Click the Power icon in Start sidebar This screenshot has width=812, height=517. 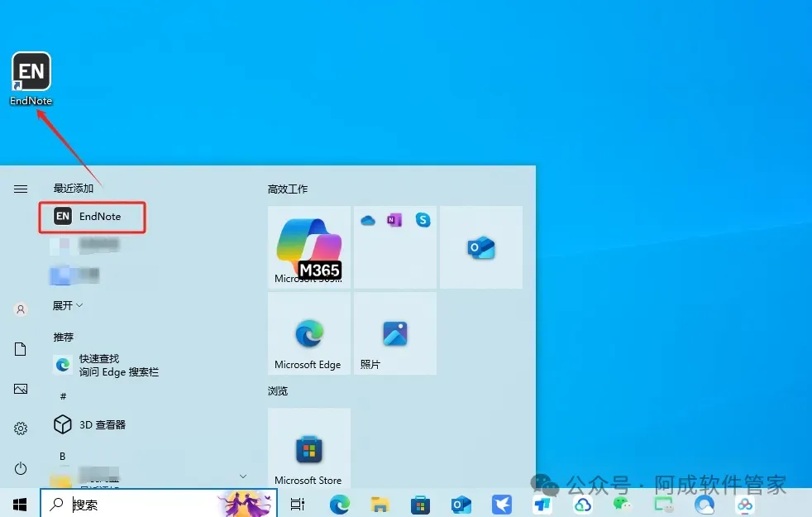pos(21,468)
